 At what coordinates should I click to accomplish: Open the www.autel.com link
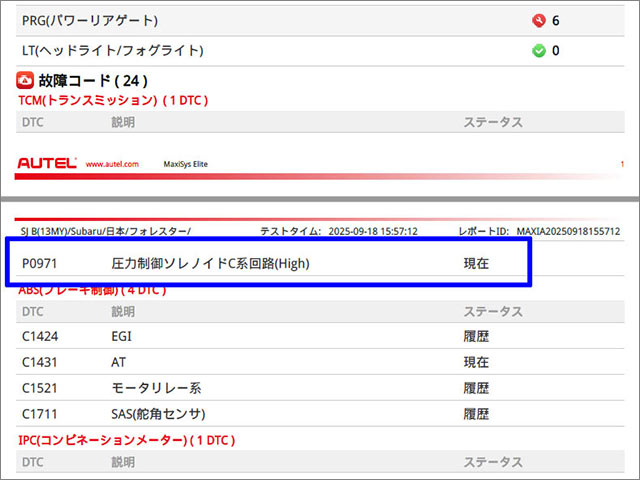[x=112, y=164]
